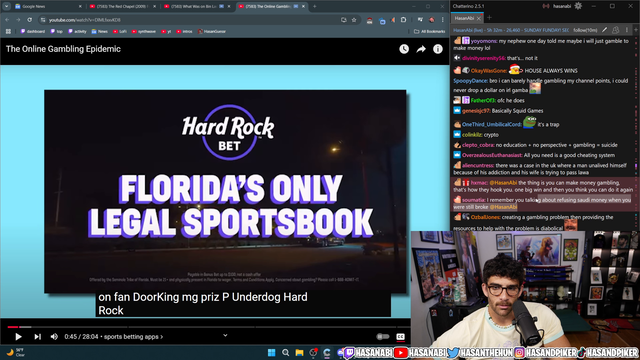
Task: View site information icon in address bar
Action: pyautogui.click(x=43, y=20)
